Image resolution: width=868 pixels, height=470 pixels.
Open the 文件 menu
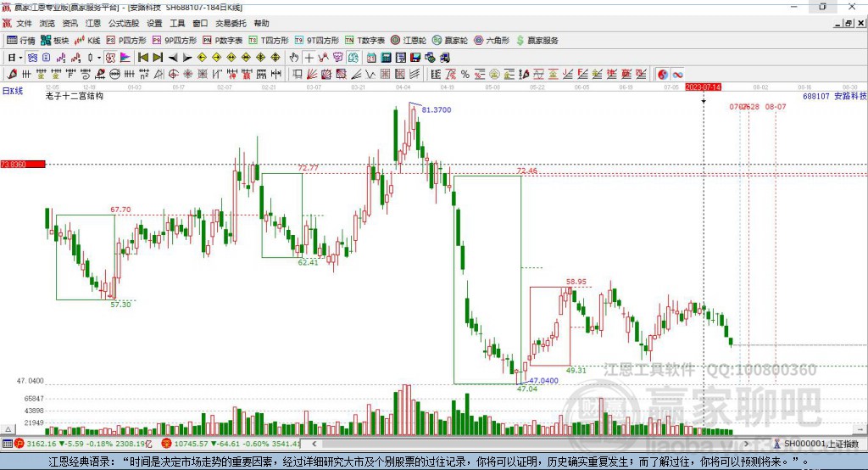point(24,23)
